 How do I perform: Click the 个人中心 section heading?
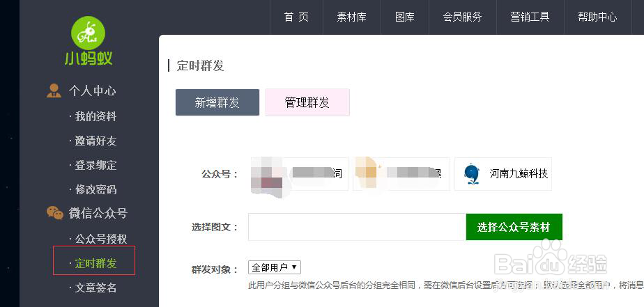coord(92,90)
